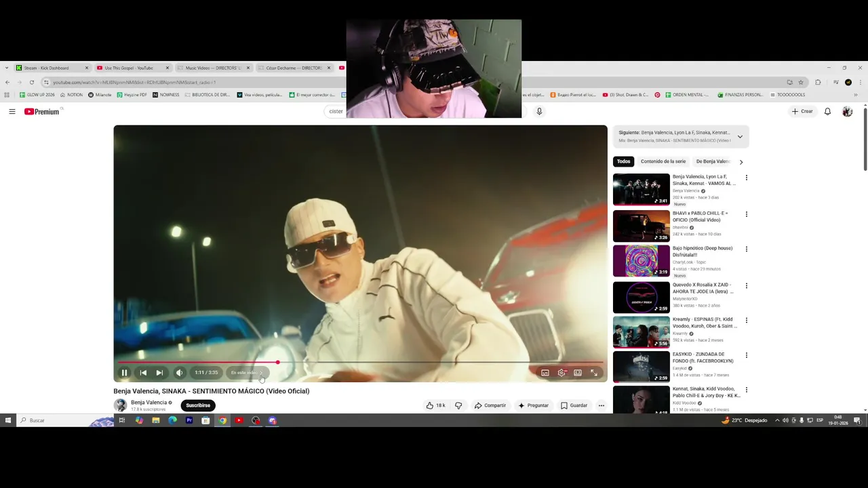Select the 'De Benja Valencia' filter chip
Viewport: 868px width, 488px height.
[713, 161]
